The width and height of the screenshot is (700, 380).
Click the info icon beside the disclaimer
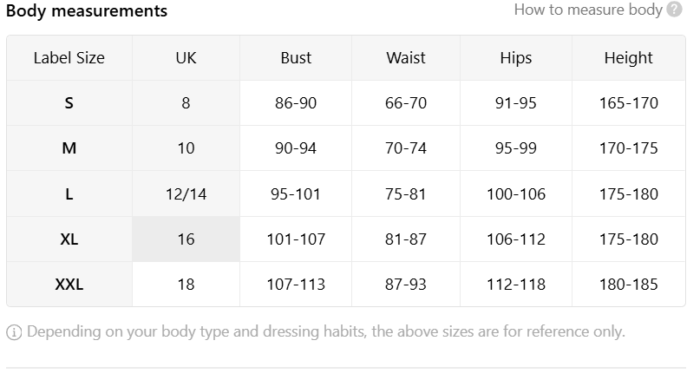point(14,332)
